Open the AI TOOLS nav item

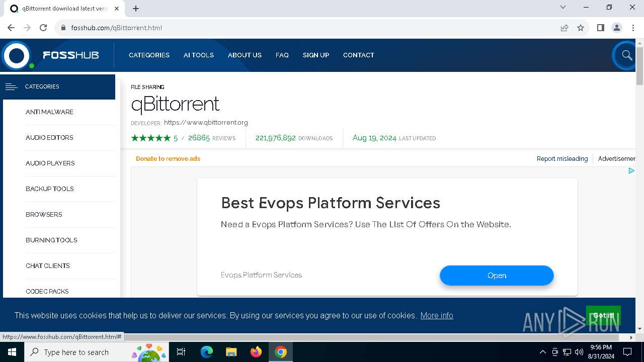click(199, 55)
